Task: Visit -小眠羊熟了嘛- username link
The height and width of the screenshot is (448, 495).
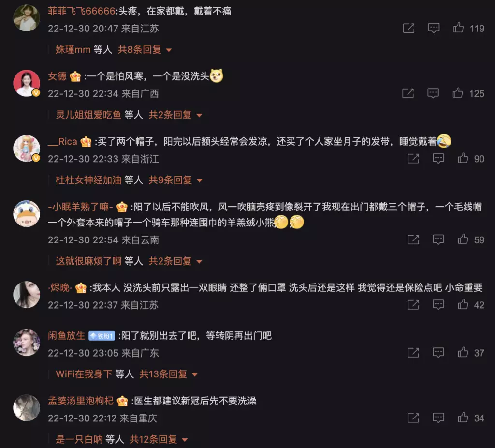Action: pos(81,207)
